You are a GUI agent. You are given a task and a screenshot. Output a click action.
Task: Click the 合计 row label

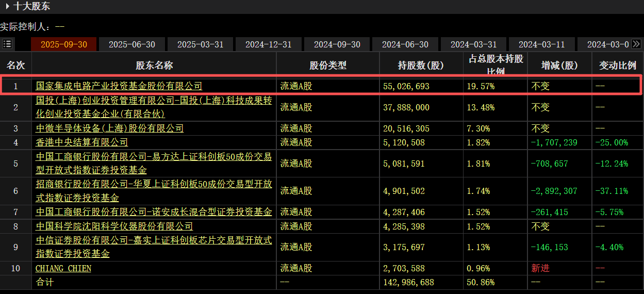pyautogui.click(x=44, y=283)
